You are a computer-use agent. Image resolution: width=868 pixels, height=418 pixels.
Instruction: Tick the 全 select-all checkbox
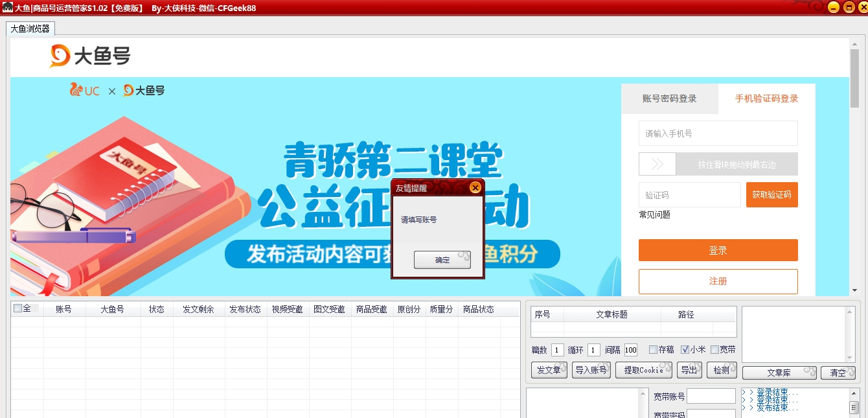[17, 308]
